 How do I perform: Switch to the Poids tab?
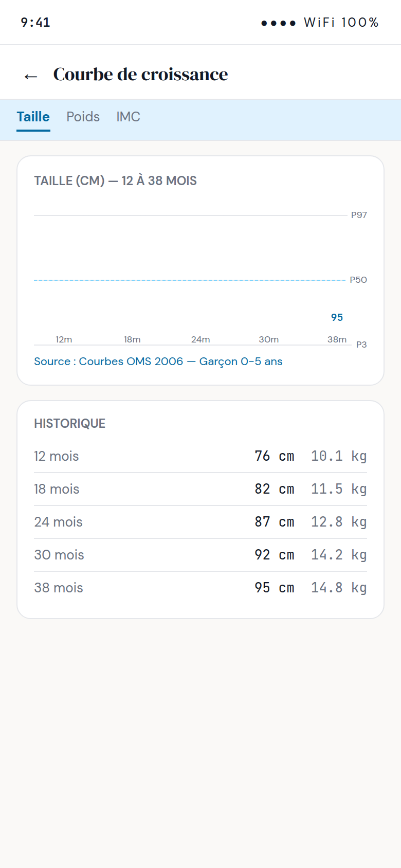[x=83, y=117]
